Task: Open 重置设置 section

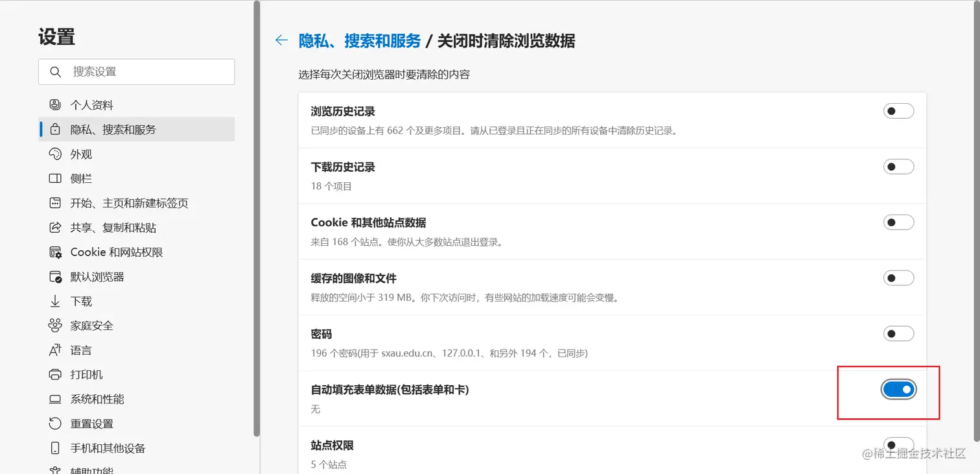Action: tap(136, 423)
